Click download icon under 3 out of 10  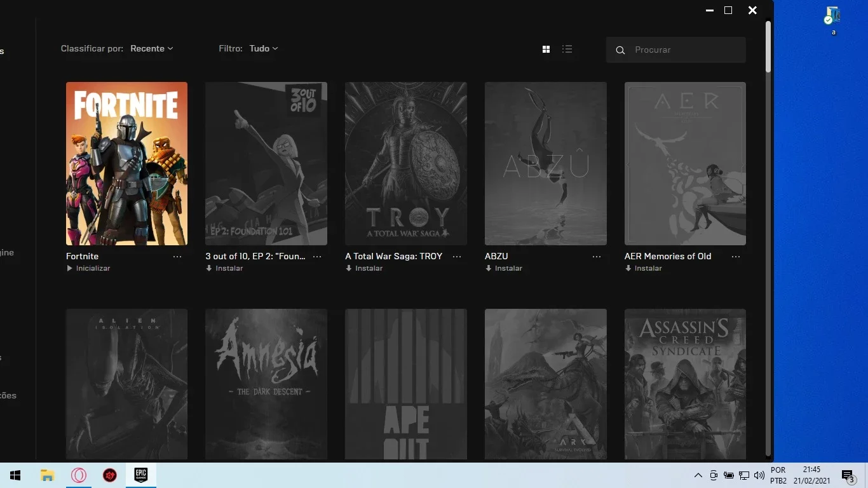209,268
